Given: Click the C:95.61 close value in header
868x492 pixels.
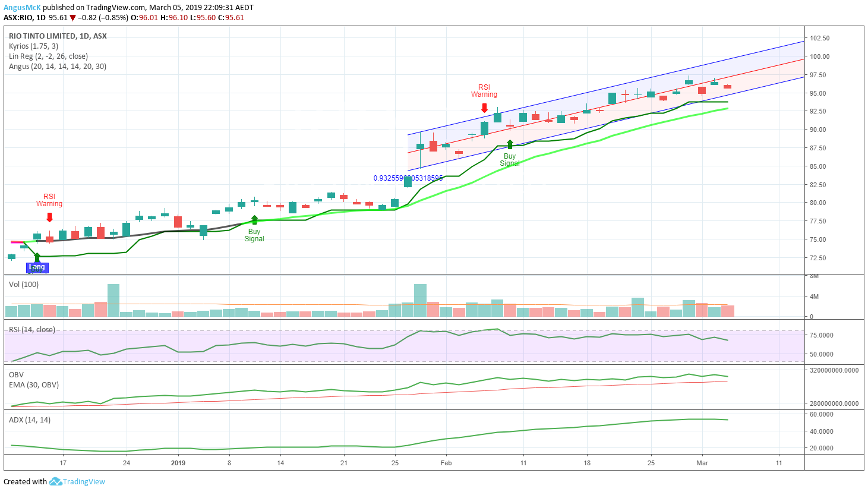Looking at the screenshot, I should [x=231, y=18].
